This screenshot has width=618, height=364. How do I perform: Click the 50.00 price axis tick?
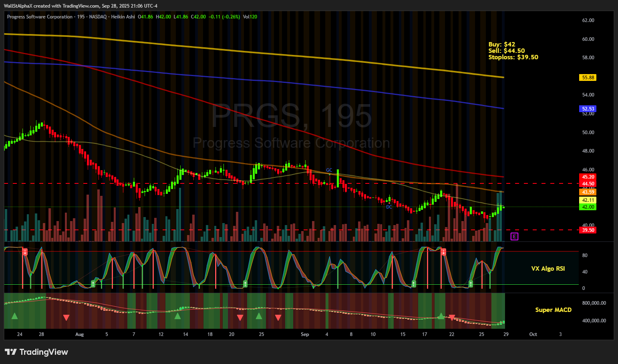coord(588,133)
